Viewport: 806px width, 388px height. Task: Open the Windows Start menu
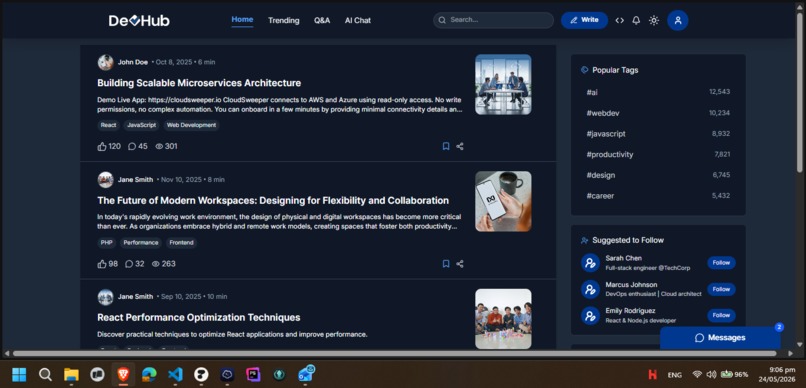point(19,375)
